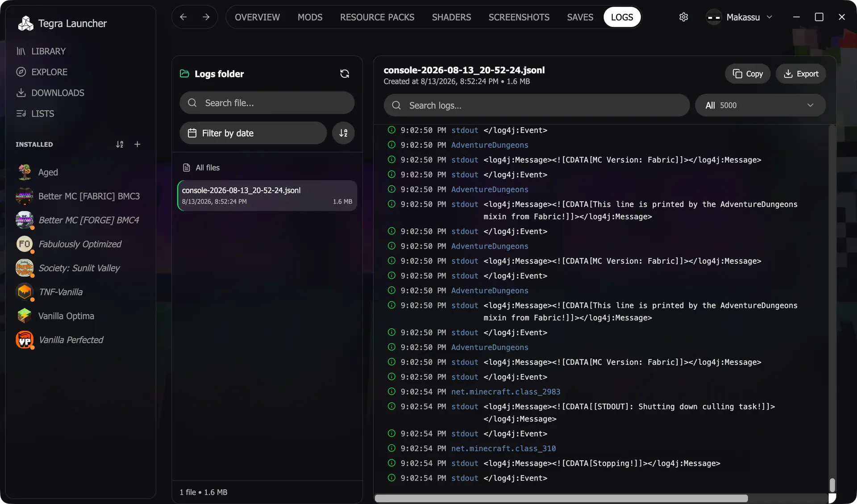
Task: Switch to the SAVES tab
Action: 580,17
